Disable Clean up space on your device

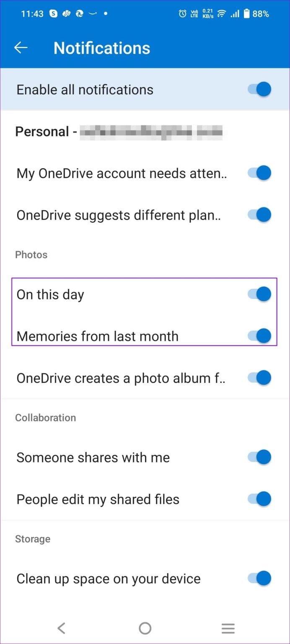click(x=259, y=578)
